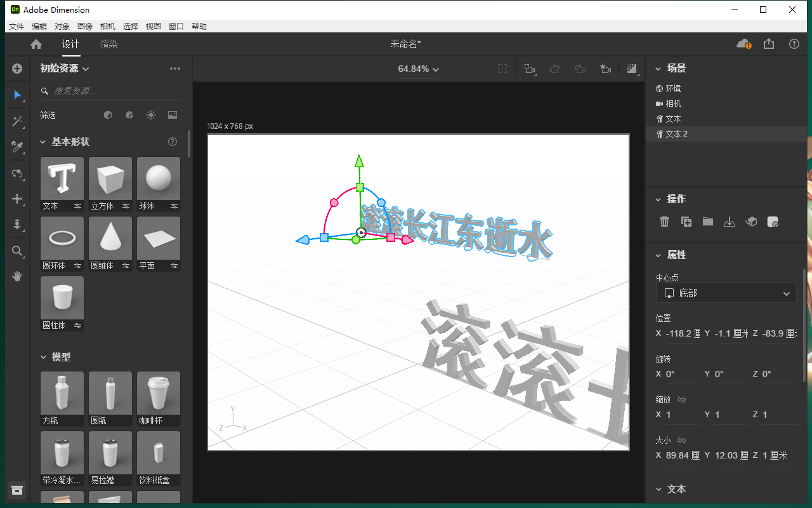Select 相机 in the scene list

click(x=726, y=104)
